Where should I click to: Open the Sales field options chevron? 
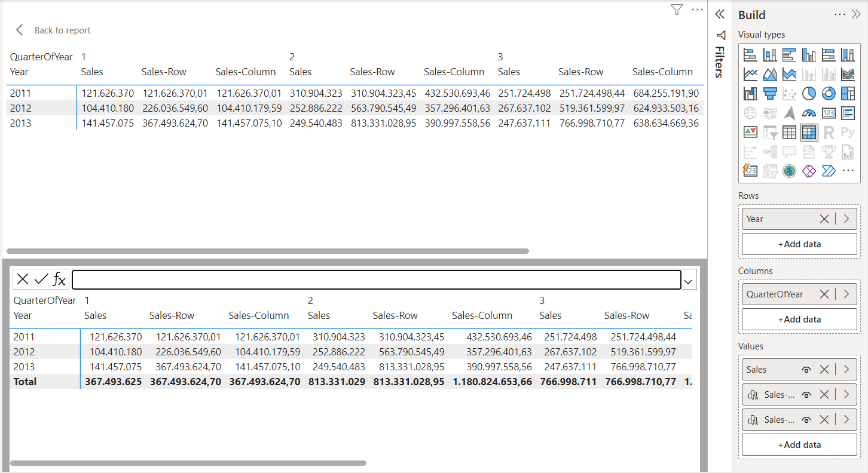tap(846, 370)
